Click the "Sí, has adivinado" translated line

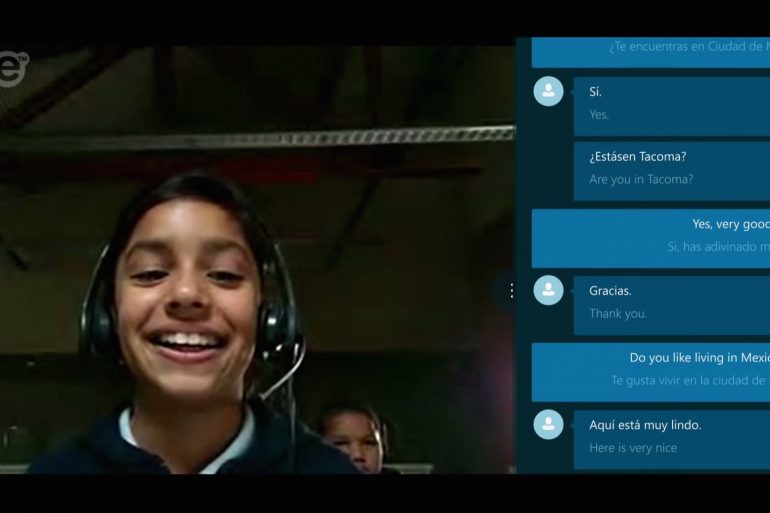718,247
